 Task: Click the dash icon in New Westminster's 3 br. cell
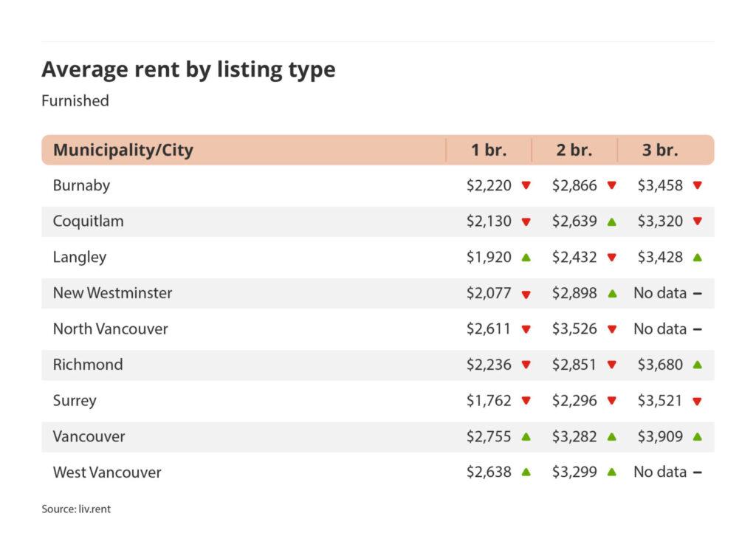point(697,293)
